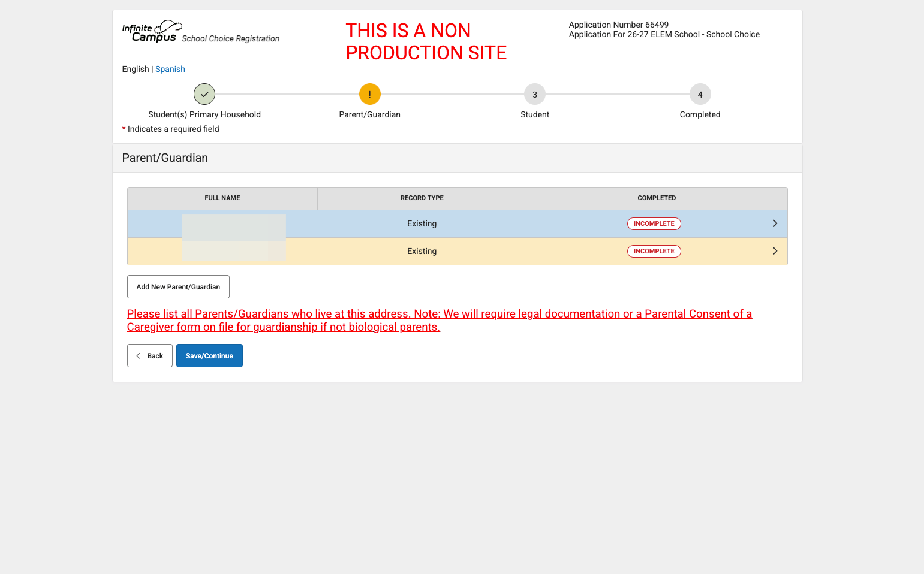Click the step 3 circle for Student
This screenshot has height=574, width=924.
(x=535, y=94)
